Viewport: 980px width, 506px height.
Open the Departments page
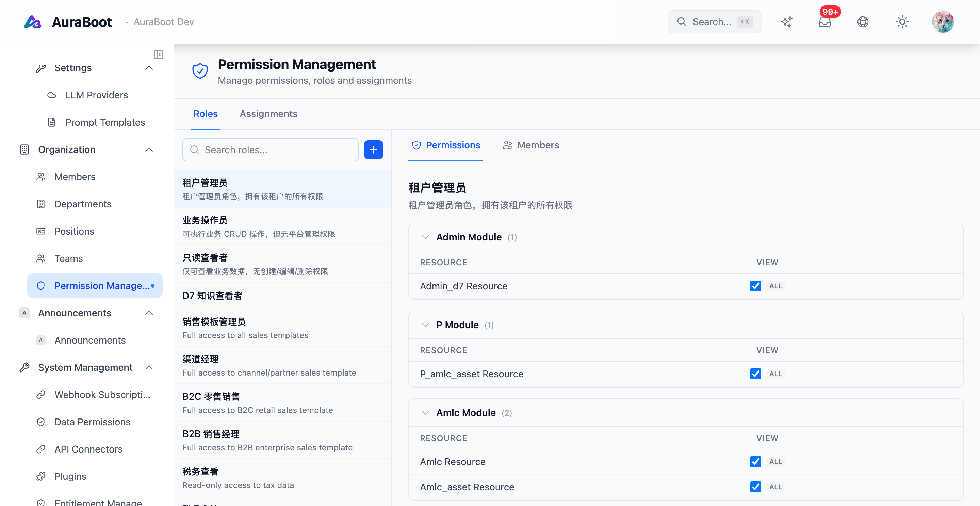tap(95, 204)
